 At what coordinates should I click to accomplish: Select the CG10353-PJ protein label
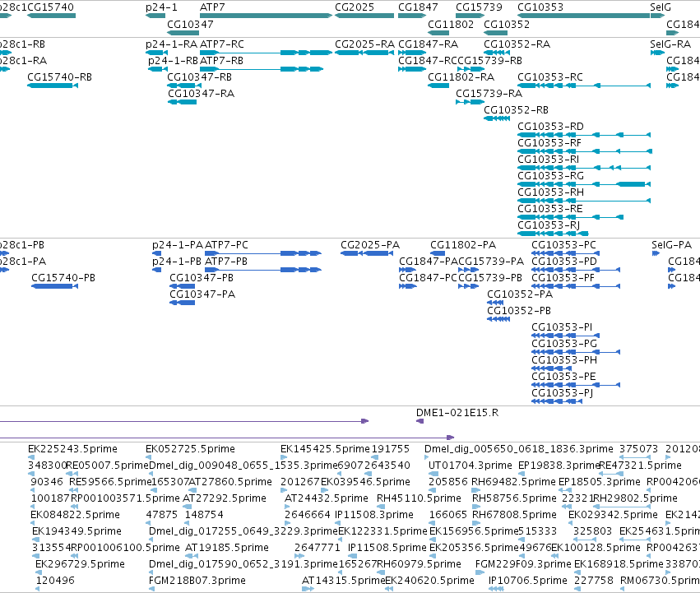coord(563,393)
